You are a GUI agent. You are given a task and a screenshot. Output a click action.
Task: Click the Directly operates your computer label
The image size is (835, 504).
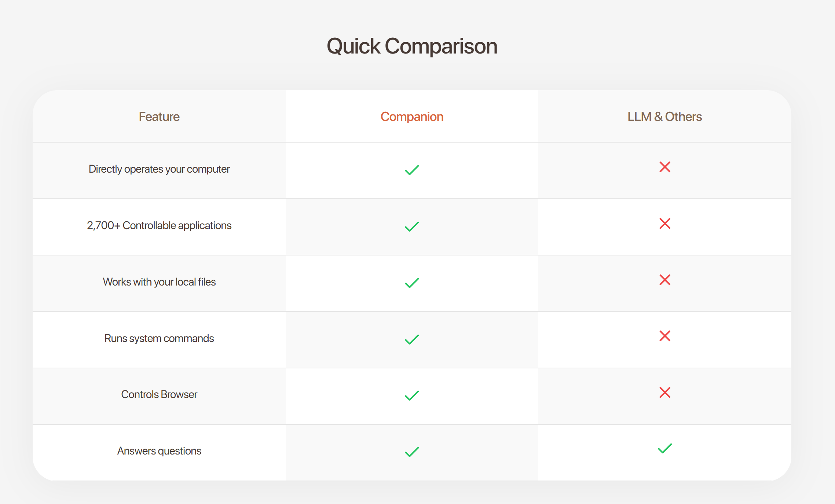tap(159, 169)
